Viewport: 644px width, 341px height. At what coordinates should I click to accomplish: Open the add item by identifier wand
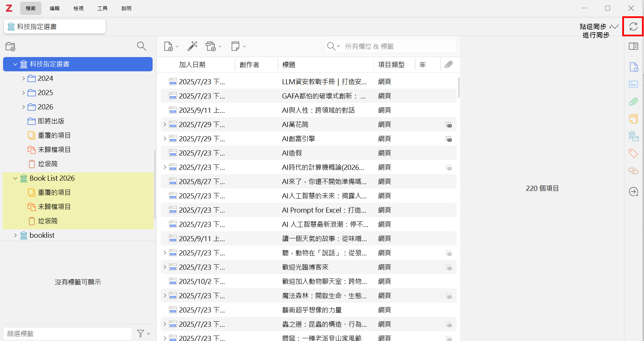[x=192, y=46]
